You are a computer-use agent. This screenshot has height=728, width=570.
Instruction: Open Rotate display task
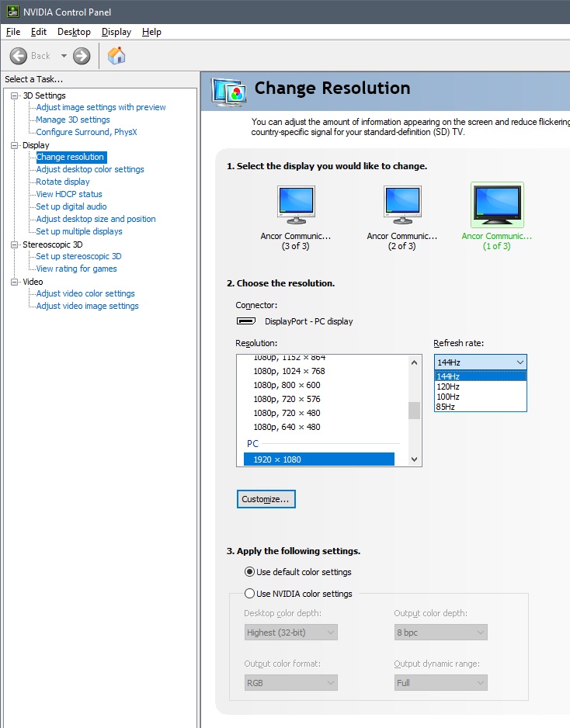[x=63, y=182]
